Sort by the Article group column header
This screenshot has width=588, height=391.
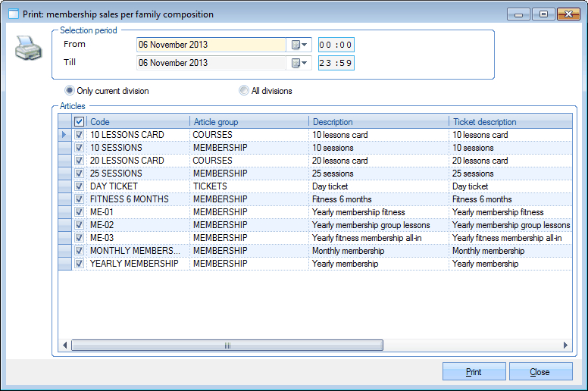click(x=249, y=122)
